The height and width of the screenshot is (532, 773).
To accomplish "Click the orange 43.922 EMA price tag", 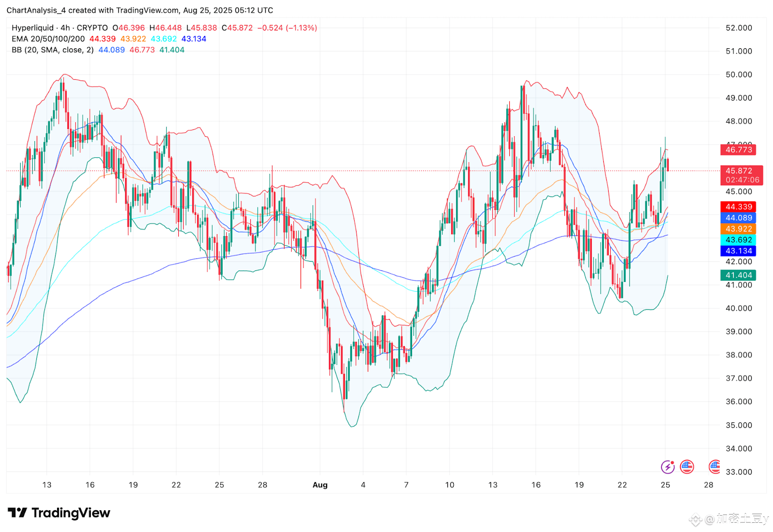I will [x=739, y=229].
